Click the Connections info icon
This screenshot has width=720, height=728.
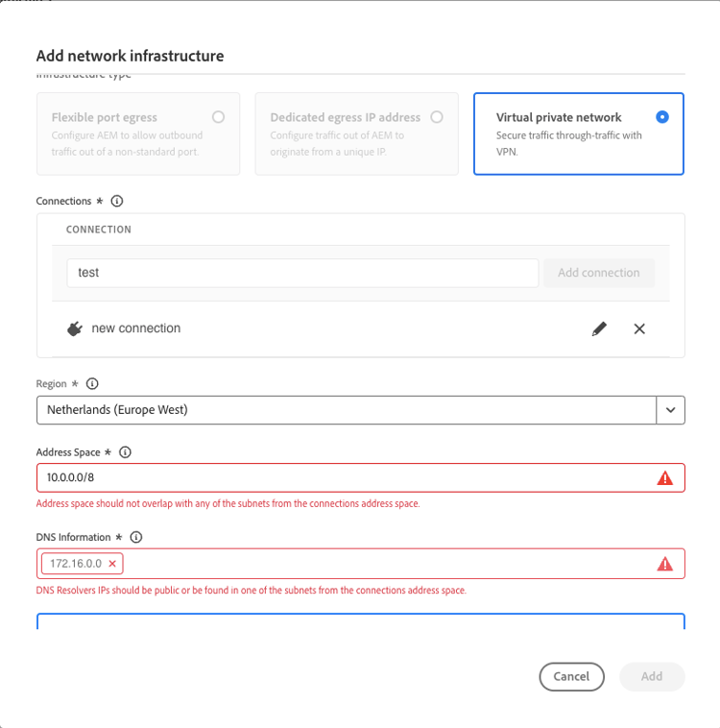(x=117, y=202)
